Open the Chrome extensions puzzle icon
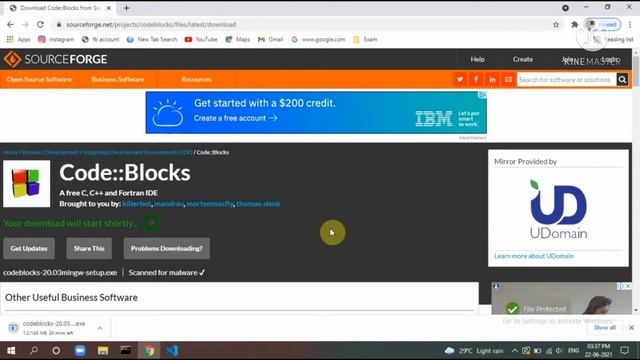640x360 pixels. pyautogui.click(x=575, y=24)
